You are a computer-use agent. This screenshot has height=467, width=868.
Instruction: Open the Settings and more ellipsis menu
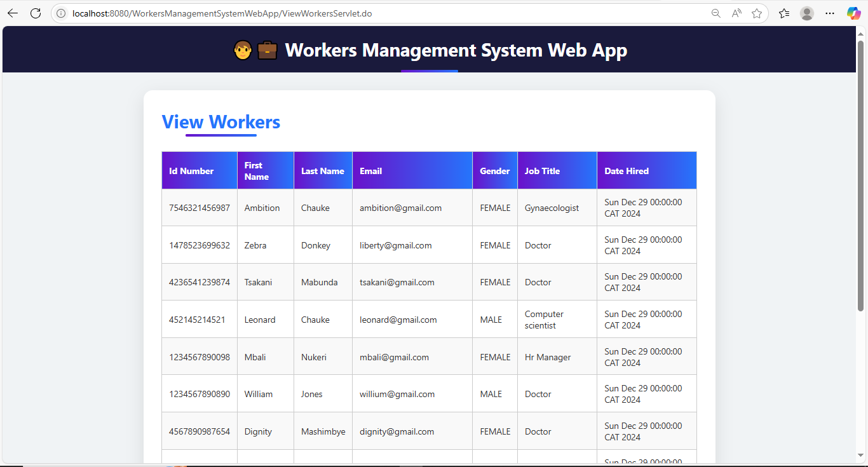(830, 13)
